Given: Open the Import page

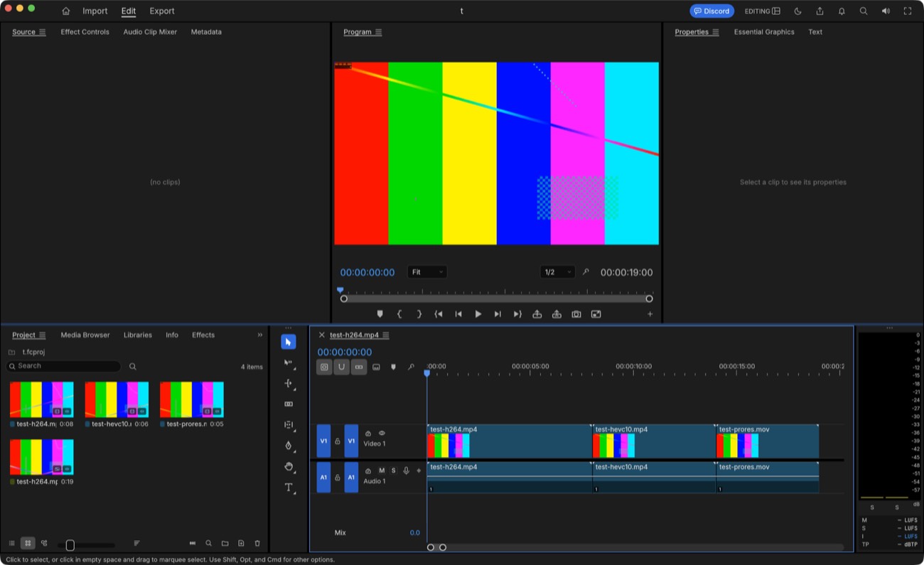Looking at the screenshot, I should pos(95,11).
